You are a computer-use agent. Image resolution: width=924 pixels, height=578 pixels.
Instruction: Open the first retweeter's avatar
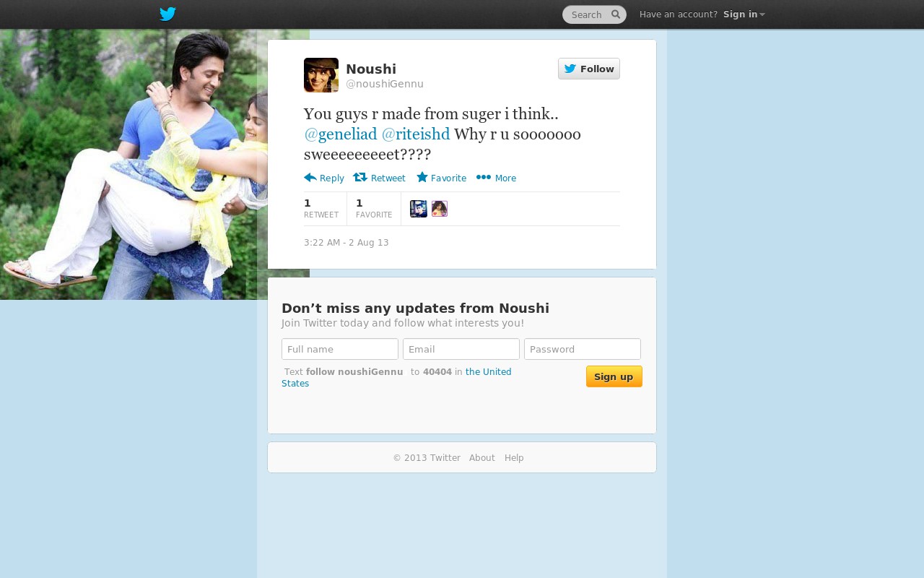[419, 209]
